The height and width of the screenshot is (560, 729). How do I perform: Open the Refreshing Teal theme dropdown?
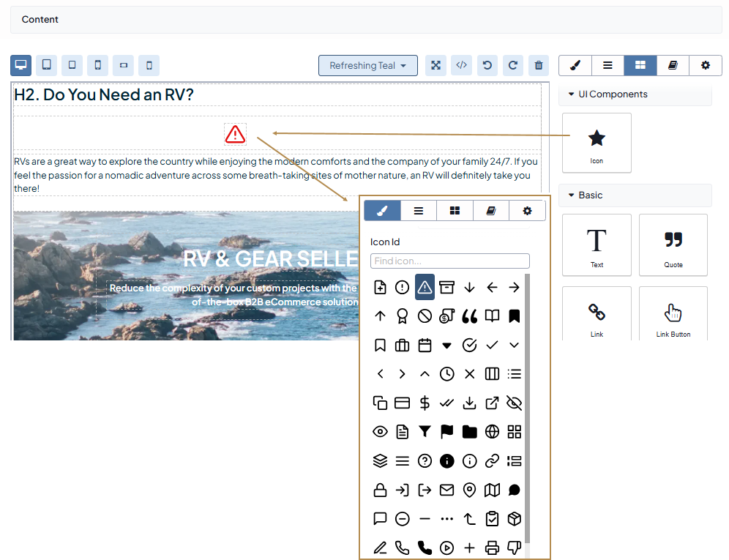pyautogui.click(x=367, y=65)
